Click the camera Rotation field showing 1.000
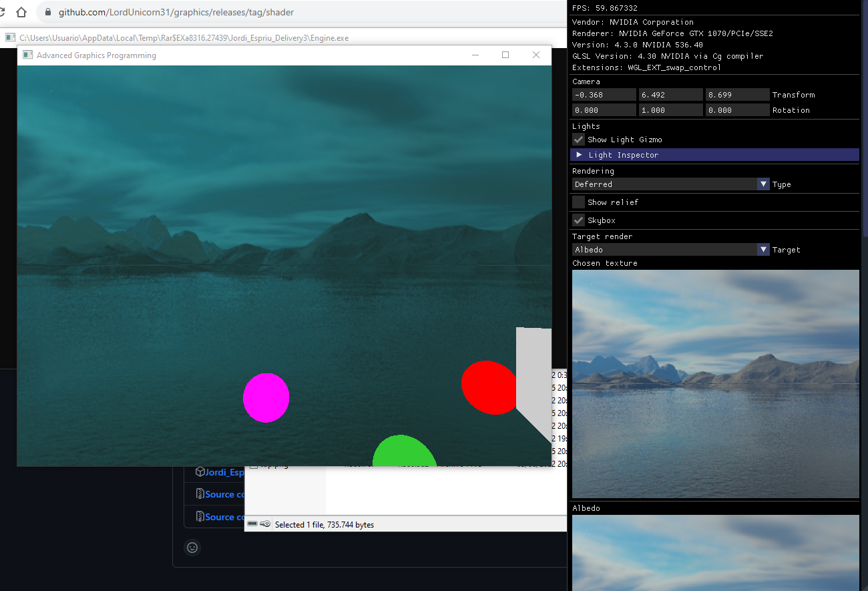 click(671, 110)
